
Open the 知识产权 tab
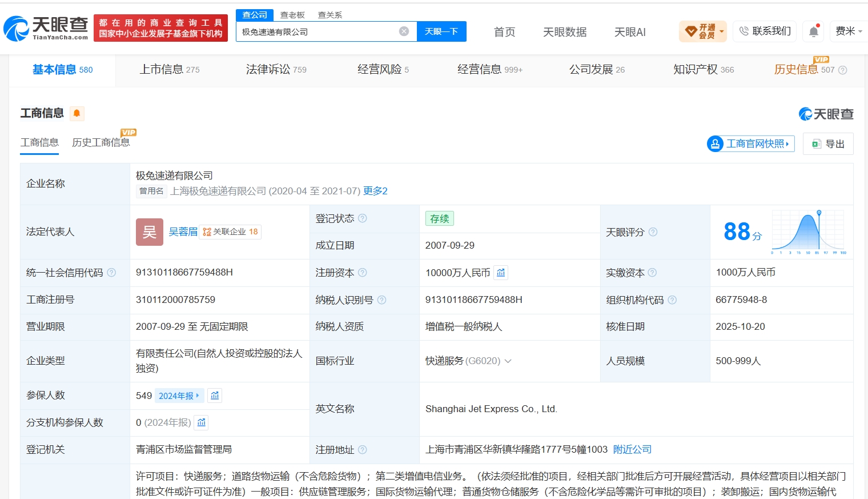(x=704, y=70)
